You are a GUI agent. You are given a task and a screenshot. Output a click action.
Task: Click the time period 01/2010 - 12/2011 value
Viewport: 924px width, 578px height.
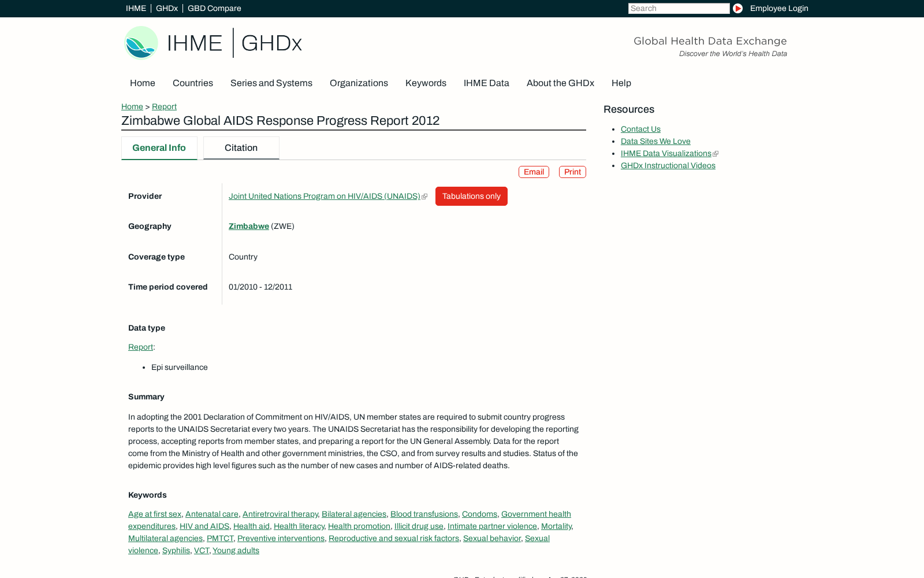260,287
